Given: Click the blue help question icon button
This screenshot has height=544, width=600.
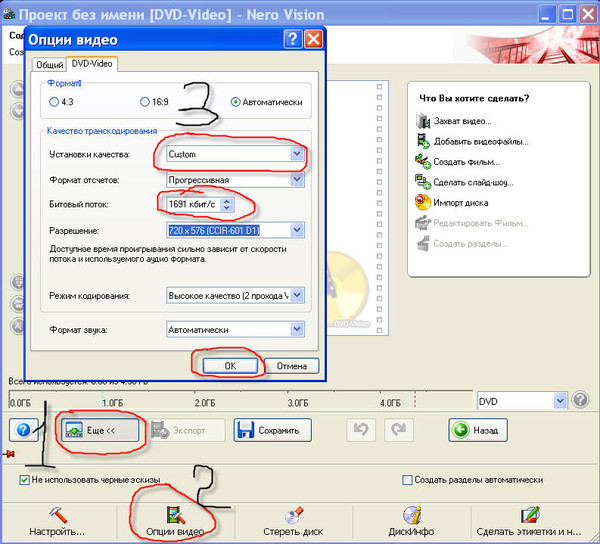Looking at the screenshot, I should 24,430.
